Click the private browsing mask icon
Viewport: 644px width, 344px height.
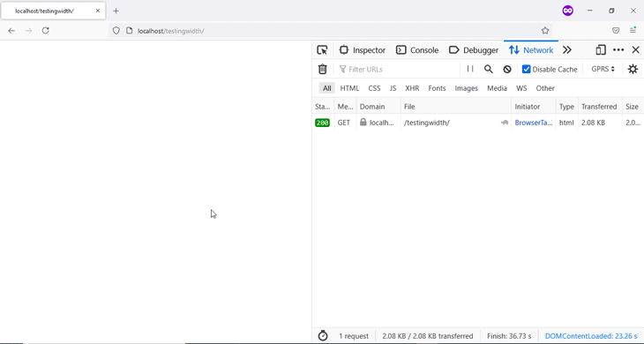567,11
